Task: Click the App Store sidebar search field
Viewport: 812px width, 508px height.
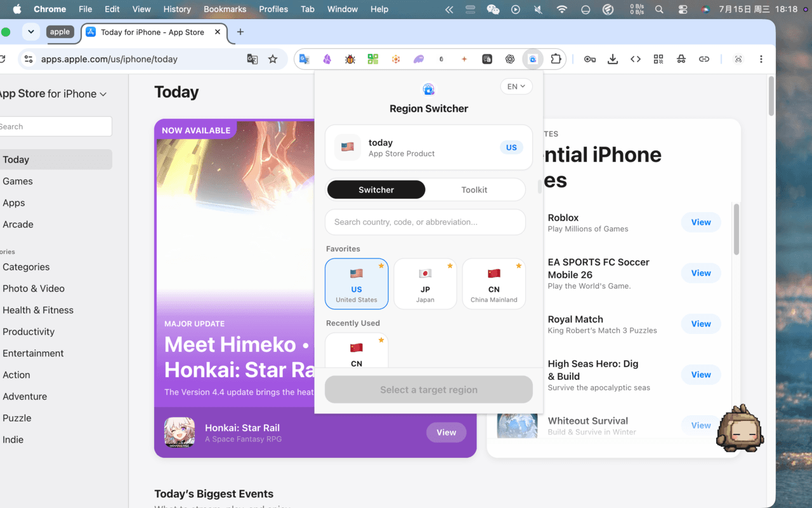Action: tap(55, 126)
